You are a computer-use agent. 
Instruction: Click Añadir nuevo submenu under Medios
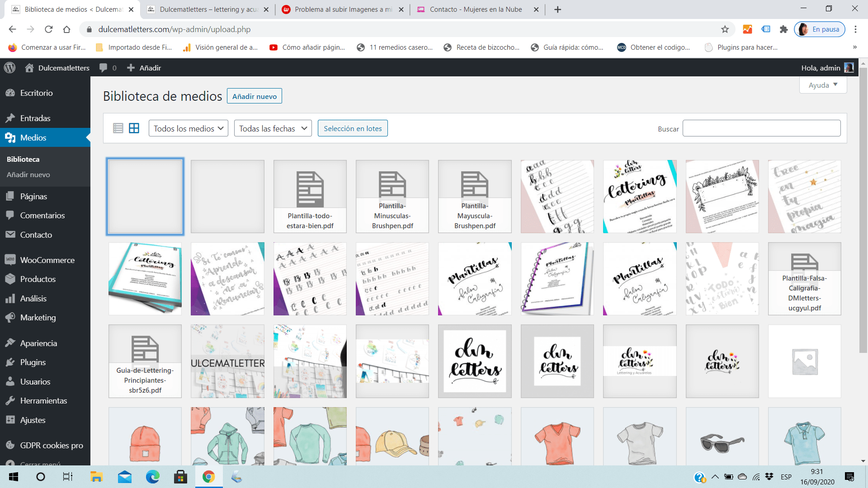point(28,174)
